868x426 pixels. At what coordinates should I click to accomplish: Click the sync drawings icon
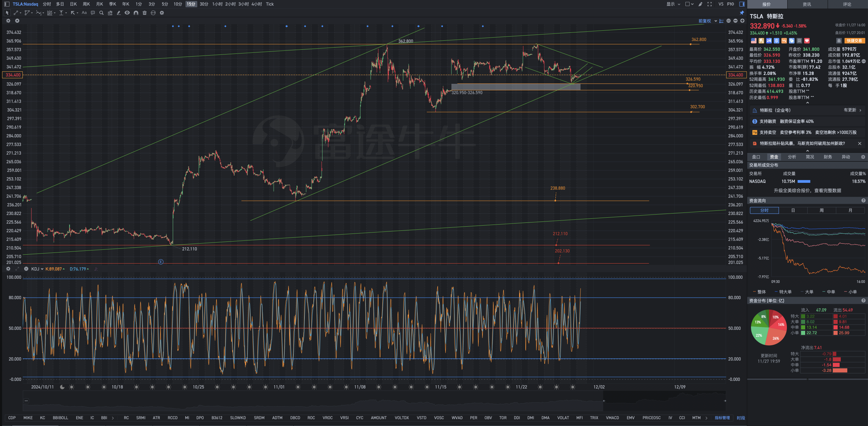[x=153, y=13]
